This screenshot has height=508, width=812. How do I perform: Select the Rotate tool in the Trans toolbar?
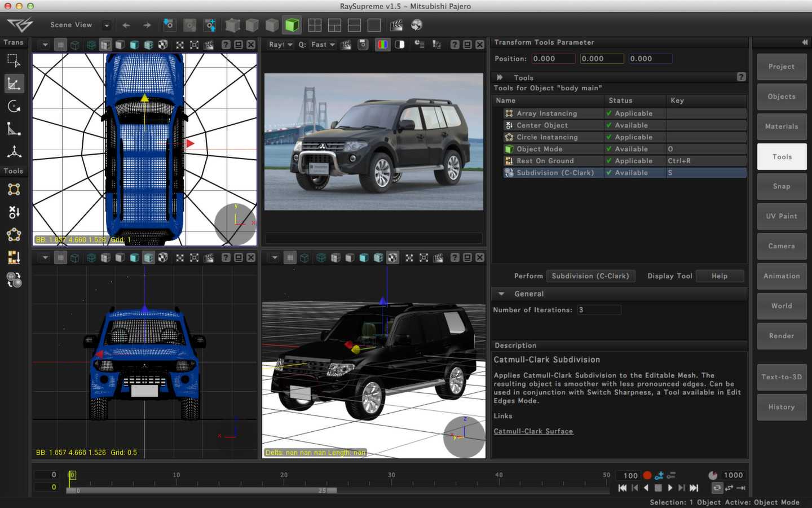(14, 106)
